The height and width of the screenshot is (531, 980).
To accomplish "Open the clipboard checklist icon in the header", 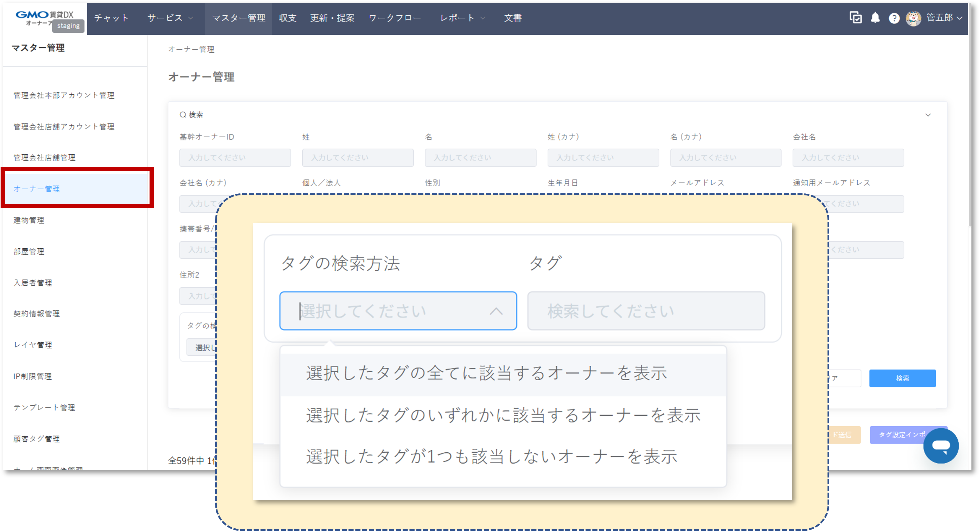I will [856, 17].
